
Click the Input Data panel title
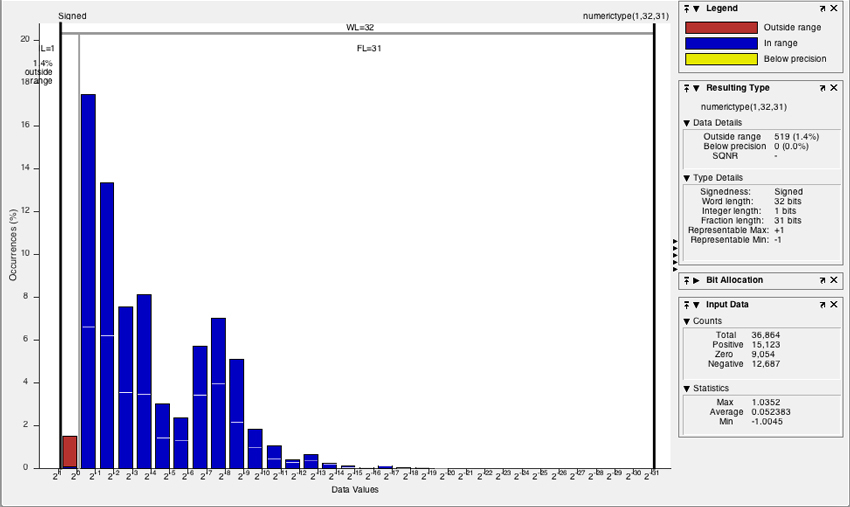[727, 305]
